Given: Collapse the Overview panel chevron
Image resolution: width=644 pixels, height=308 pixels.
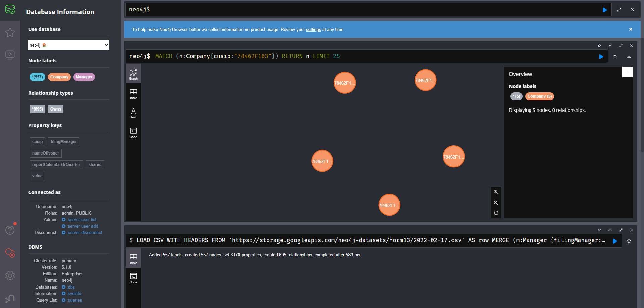Looking at the screenshot, I should tap(628, 72).
